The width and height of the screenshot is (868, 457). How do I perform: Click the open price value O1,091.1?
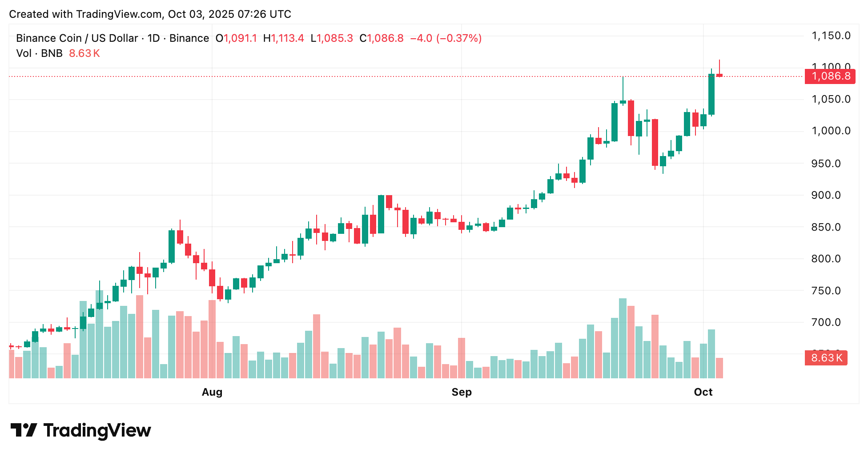click(236, 38)
